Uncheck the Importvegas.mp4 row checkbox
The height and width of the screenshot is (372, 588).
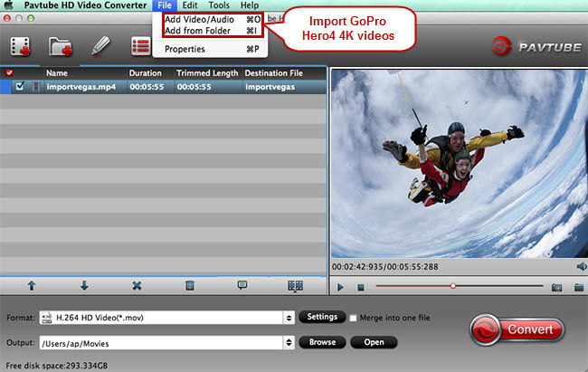20,86
